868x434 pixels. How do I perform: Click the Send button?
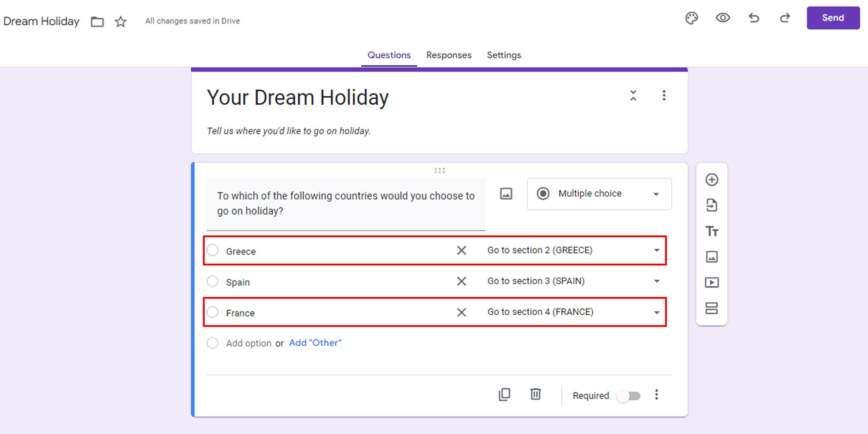(x=833, y=17)
